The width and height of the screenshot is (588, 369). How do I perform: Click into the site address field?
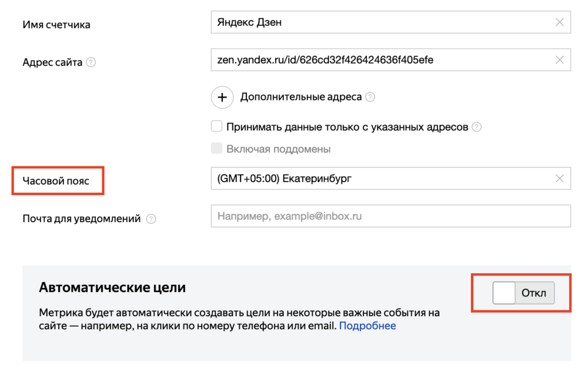[x=379, y=60]
